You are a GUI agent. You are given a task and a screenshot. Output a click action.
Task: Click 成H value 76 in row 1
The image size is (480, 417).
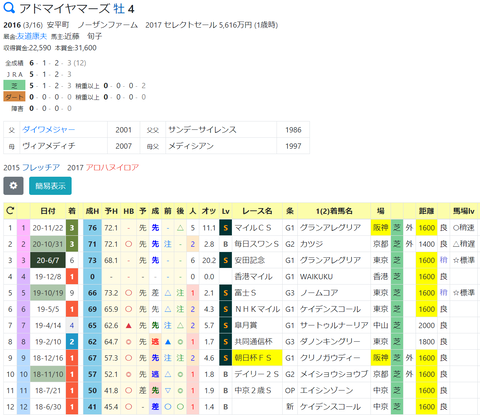[x=92, y=228]
